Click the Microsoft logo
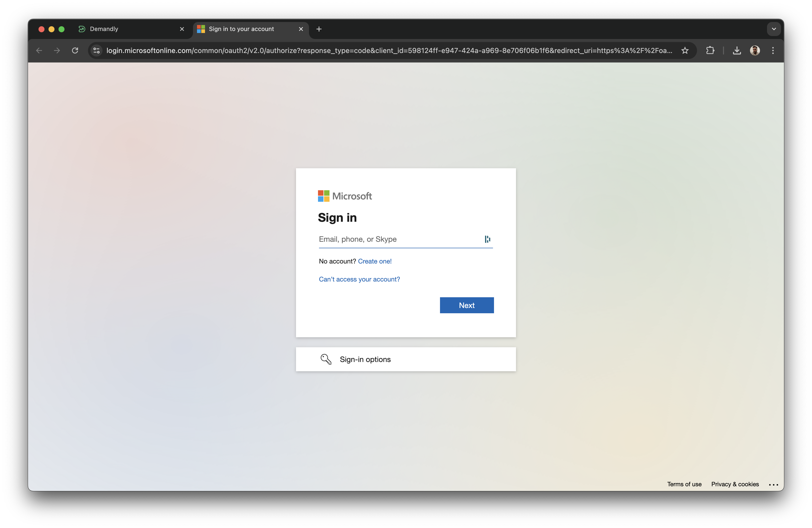 (344, 196)
